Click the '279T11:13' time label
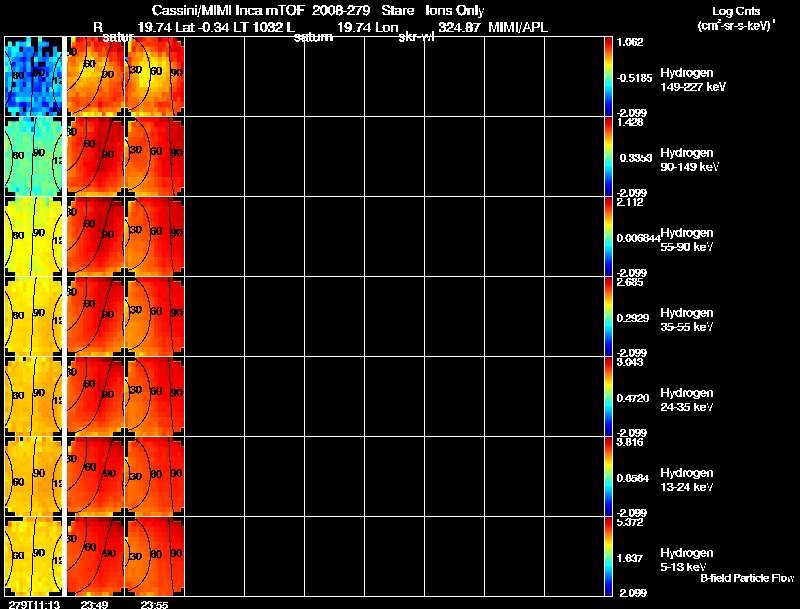Screen dimensions: 800x609 point(34,604)
